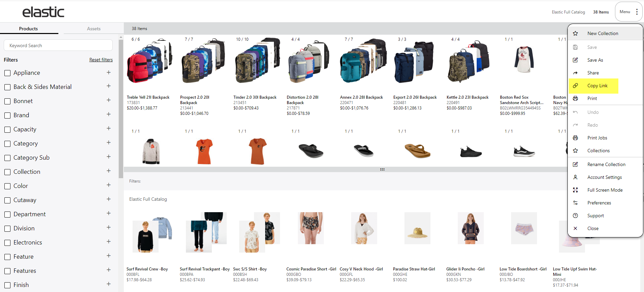The height and width of the screenshot is (292, 644).
Task: Enable the Color filter checkbox
Action: (x=7, y=186)
